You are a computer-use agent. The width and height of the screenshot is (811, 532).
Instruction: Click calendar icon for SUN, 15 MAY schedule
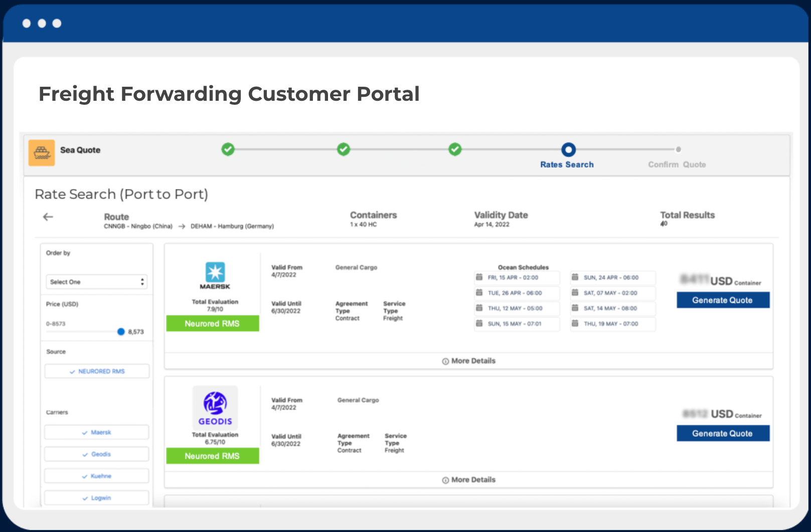[x=479, y=323]
